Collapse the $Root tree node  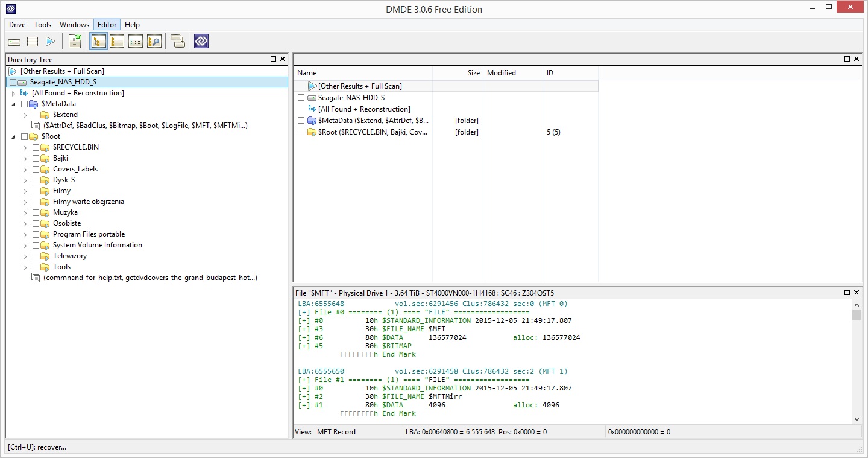tap(13, 136)
